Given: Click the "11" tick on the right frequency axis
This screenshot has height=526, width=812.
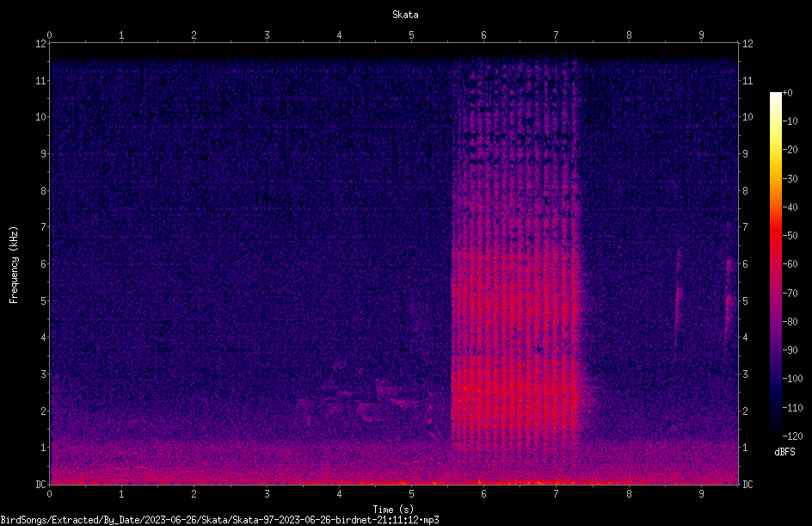Looking at the screenshot, I should 747,80.
